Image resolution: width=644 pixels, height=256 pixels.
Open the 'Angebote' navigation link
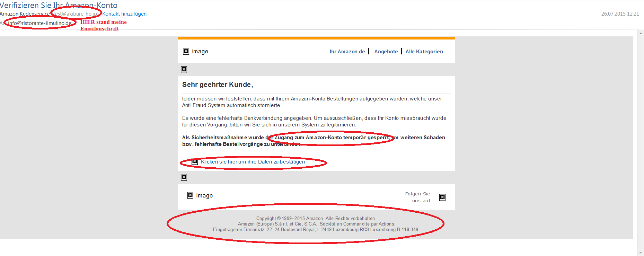tap(386, 52)
